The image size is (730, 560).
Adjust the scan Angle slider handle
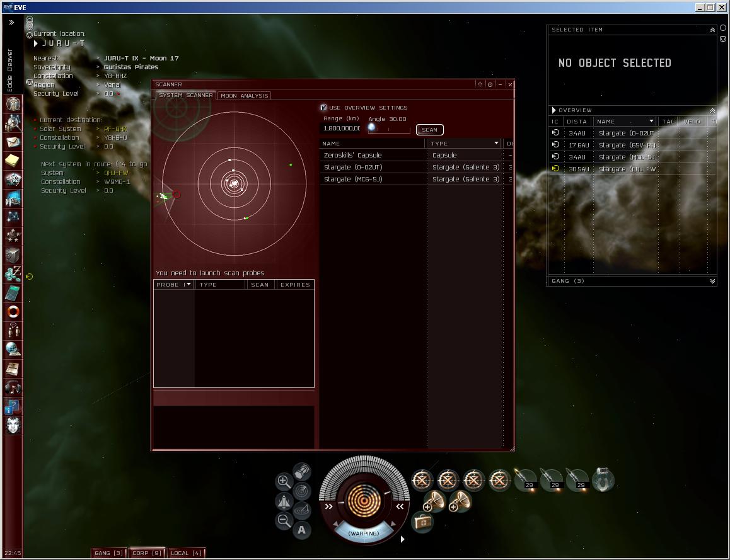[371, 127]
